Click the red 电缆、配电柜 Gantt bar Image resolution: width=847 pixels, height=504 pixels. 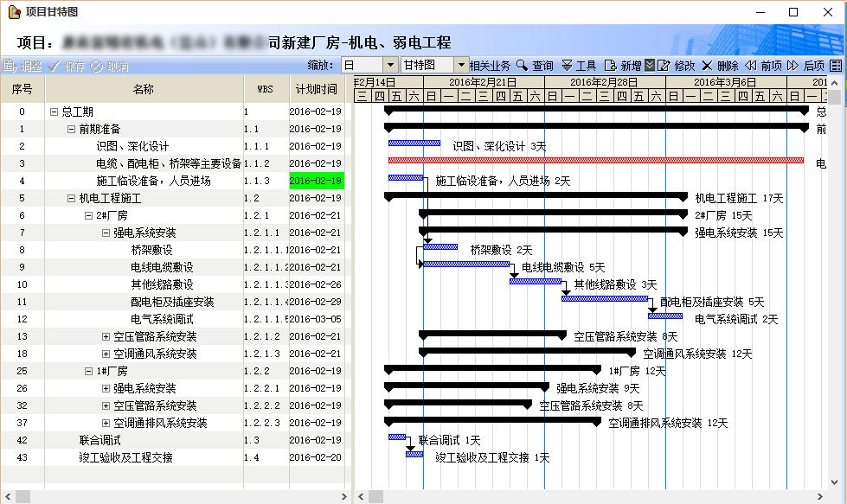click(x=595, y=160)
